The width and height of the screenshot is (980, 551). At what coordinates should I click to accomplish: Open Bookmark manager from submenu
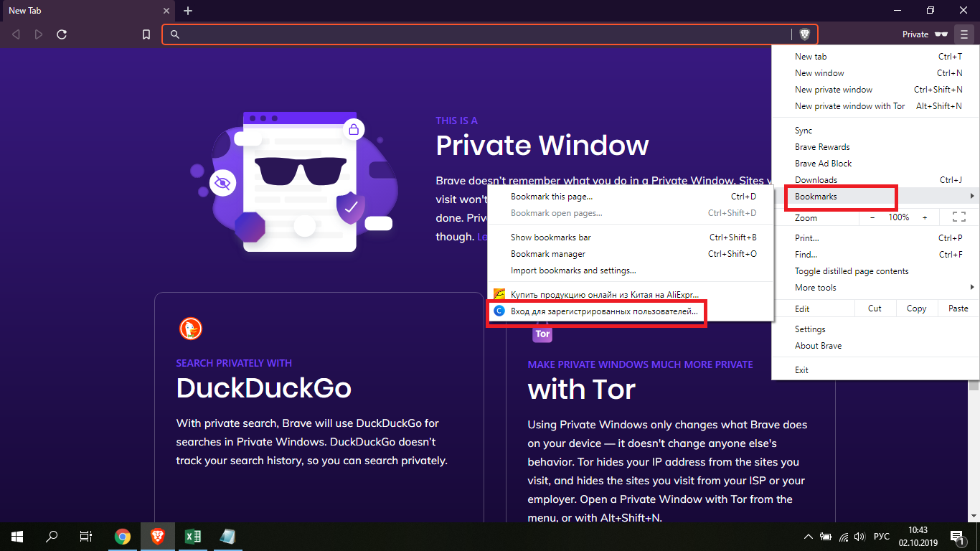[x=631, y=254]
